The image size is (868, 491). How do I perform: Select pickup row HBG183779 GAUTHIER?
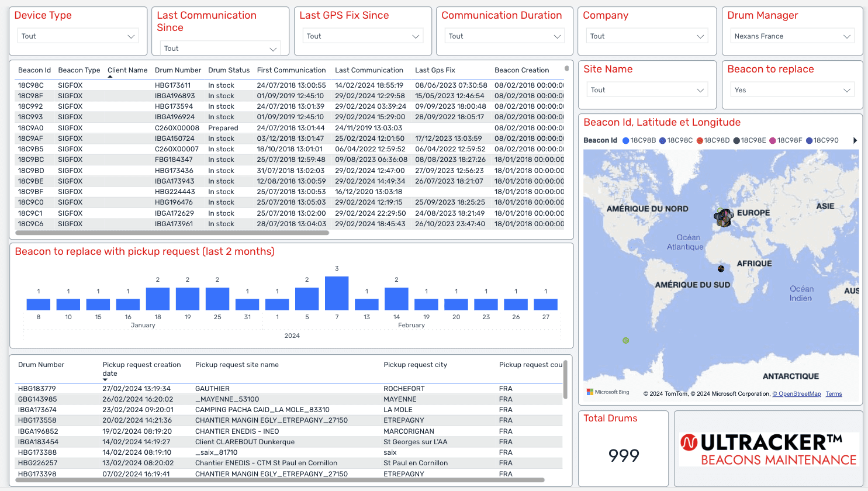[x=289, y=389]
